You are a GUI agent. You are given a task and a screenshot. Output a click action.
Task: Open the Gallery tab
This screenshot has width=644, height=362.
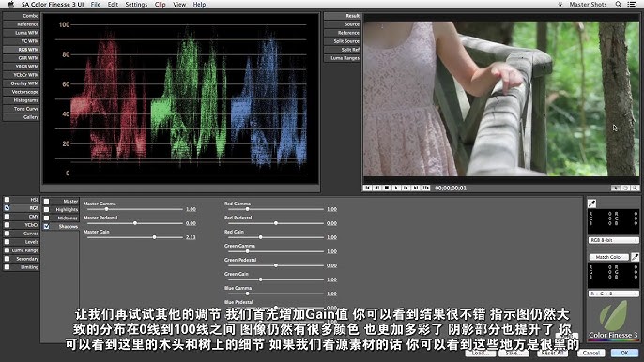[x=21, y=117]
